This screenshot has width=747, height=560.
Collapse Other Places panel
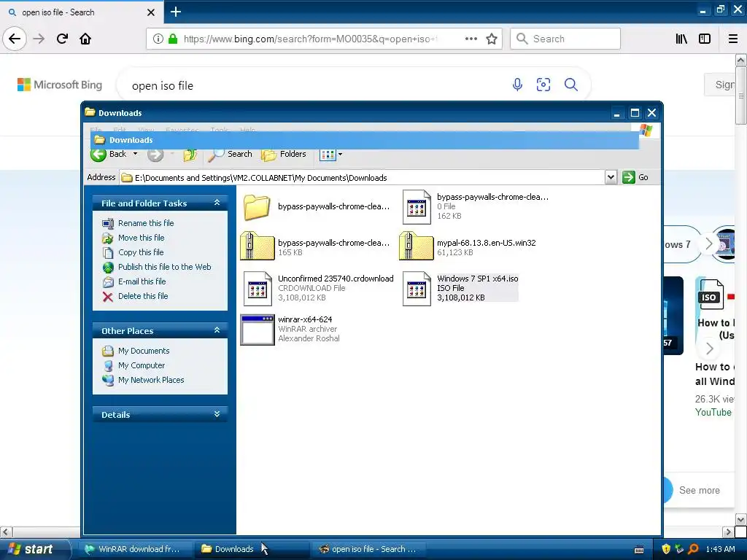point(217,330)
